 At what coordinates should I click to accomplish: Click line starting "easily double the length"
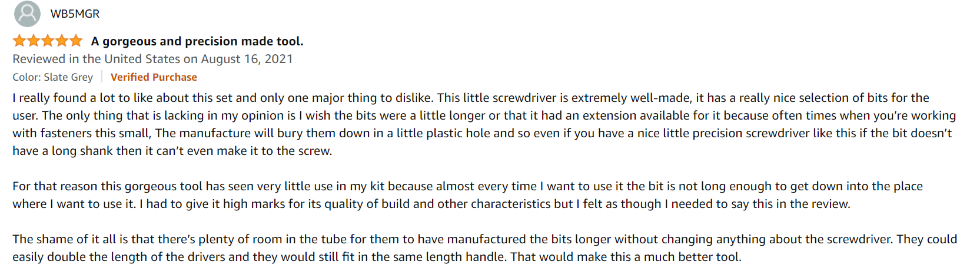(x=377, y=257)
